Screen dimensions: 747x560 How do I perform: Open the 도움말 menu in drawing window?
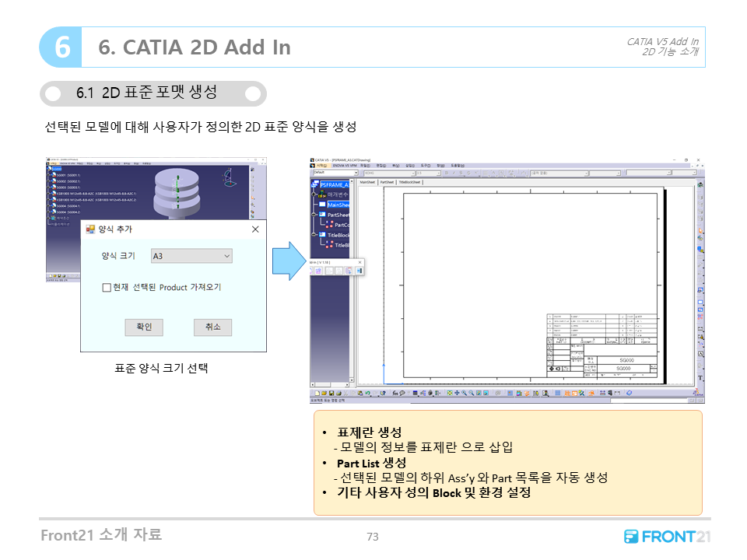point(458,165)
